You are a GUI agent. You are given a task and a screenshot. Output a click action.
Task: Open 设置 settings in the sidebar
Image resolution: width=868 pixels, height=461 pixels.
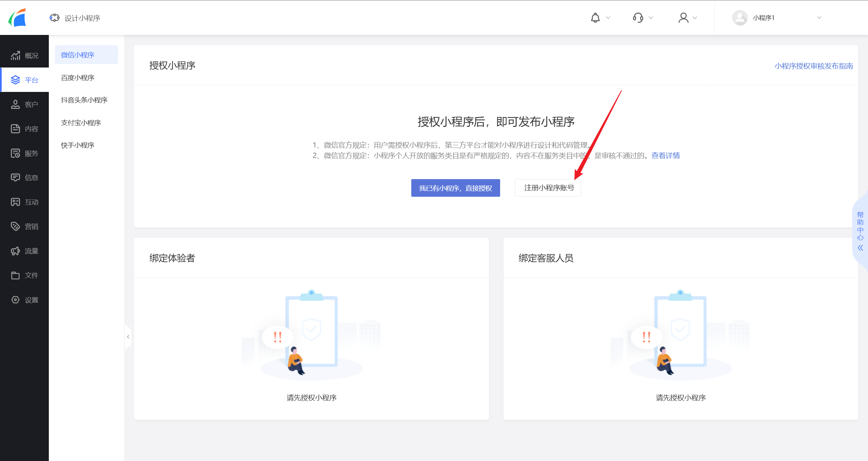(24, 300)
